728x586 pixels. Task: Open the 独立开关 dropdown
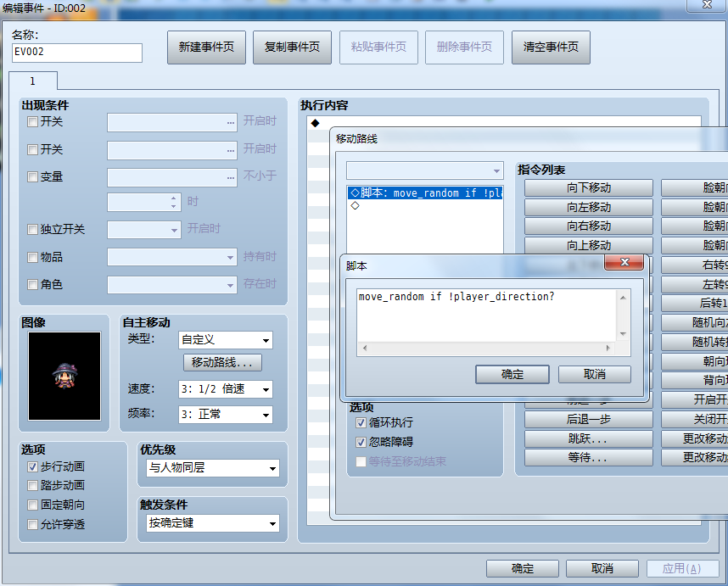[144, 230]
